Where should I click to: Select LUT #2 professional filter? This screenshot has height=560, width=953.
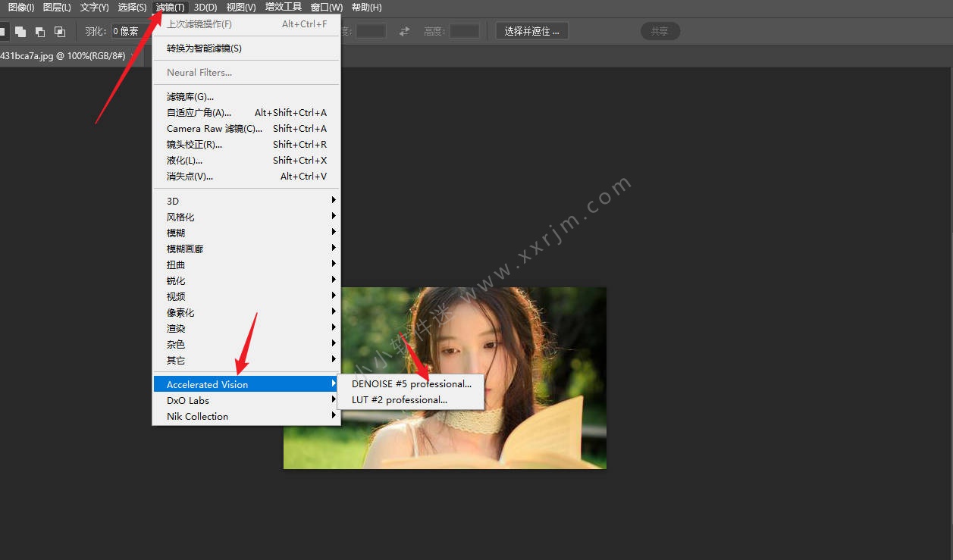coord(399,399)
